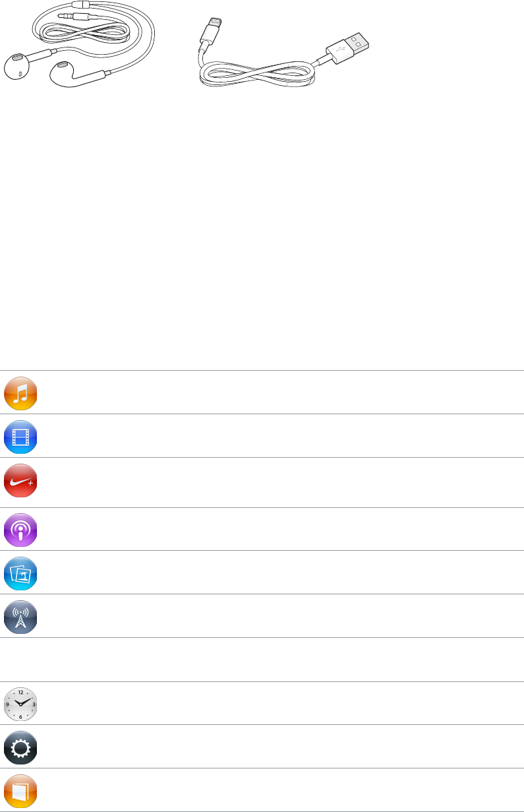Select the blue Photos icon
Image resolution: width=524 pixels, height=812 pixels.
[x=20, y=573]
